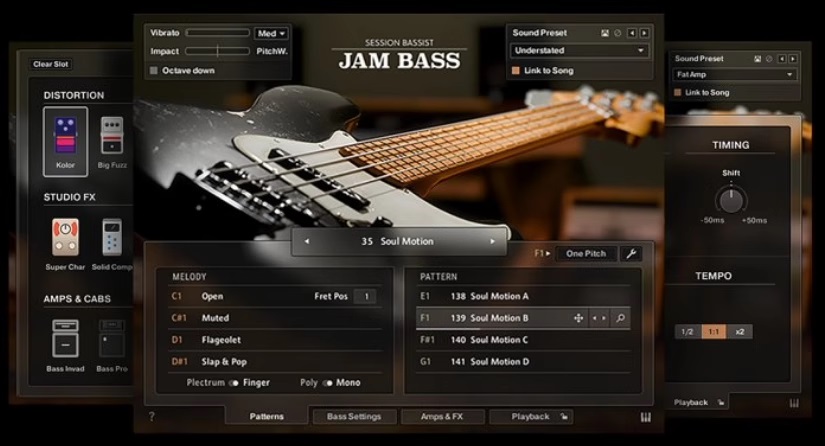Enable the Octave down checkbox
Viewport: 825px width, 446px height.
pyautogui.click(x=154, y=71)
